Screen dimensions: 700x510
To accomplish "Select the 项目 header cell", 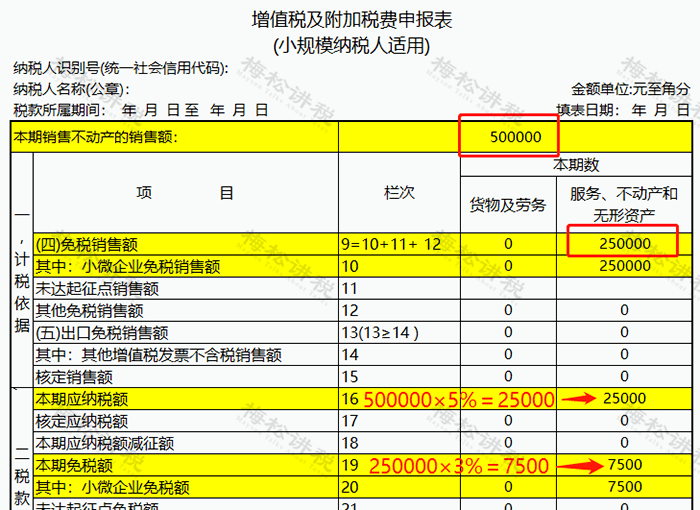I will tap(186, 193).
